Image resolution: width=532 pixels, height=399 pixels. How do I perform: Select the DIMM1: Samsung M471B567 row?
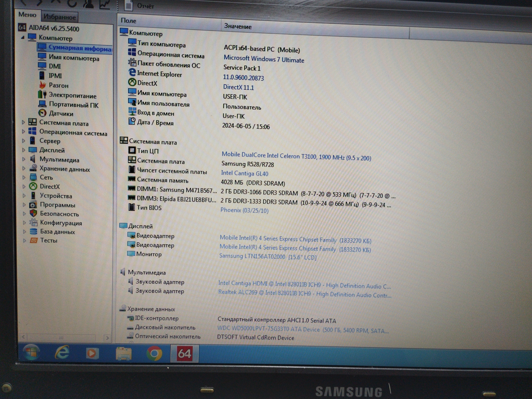[x=261, y=192]
